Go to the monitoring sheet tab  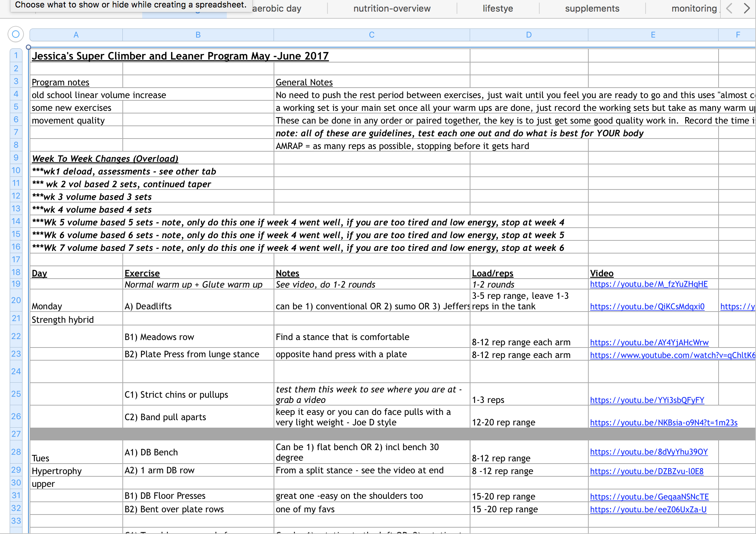[694, 9]
